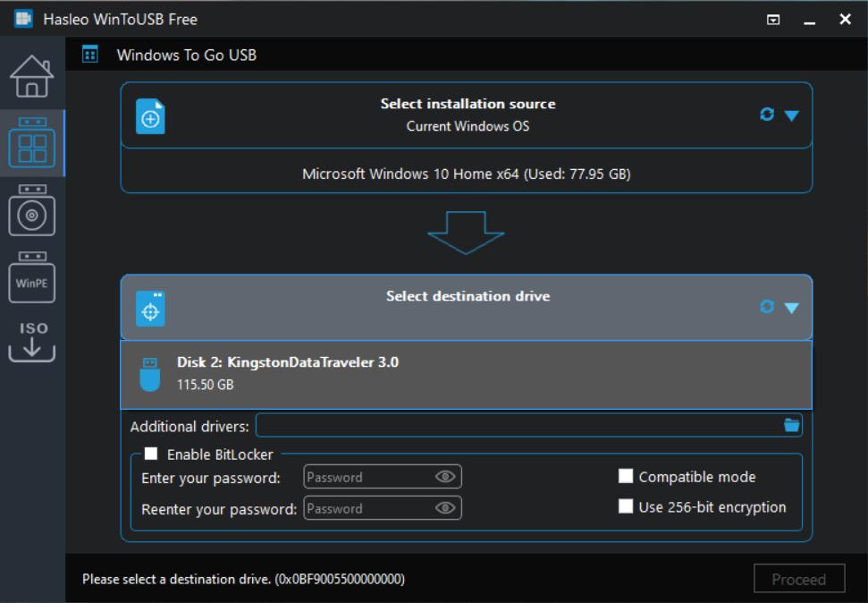Enable the BitLocker checkbox

click(x=151, y=454)
